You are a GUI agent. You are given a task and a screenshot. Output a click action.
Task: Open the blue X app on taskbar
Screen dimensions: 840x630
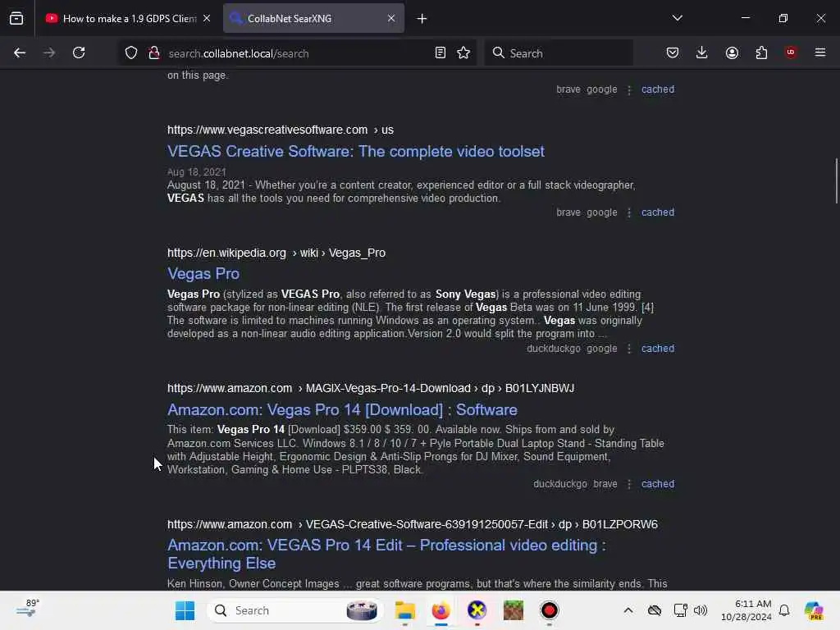coord(477,610)
